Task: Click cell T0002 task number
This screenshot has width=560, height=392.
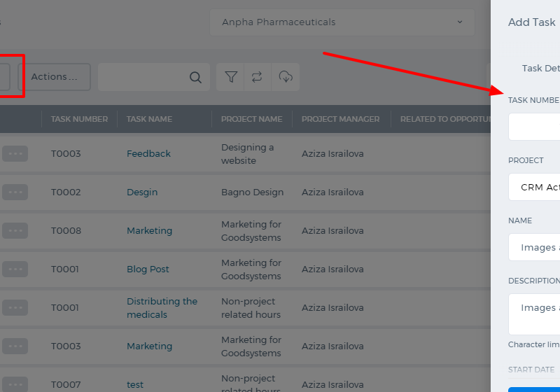Action: click(x=66, y=192)
